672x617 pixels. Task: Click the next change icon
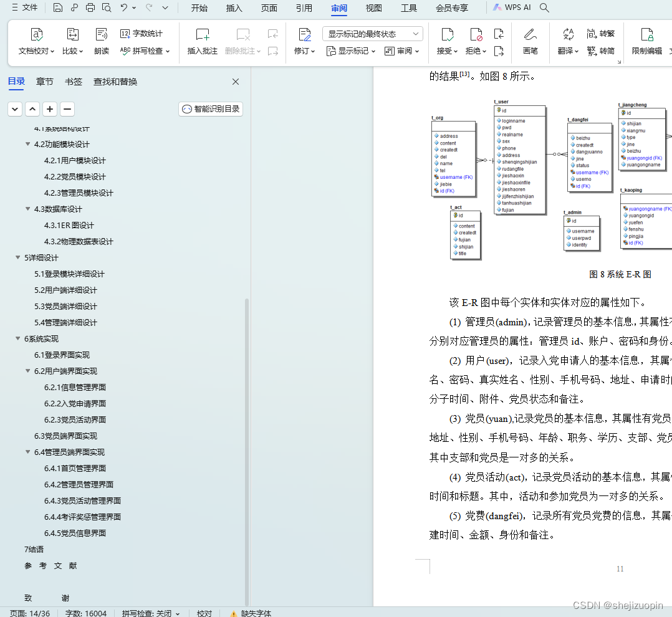point(499,51)
